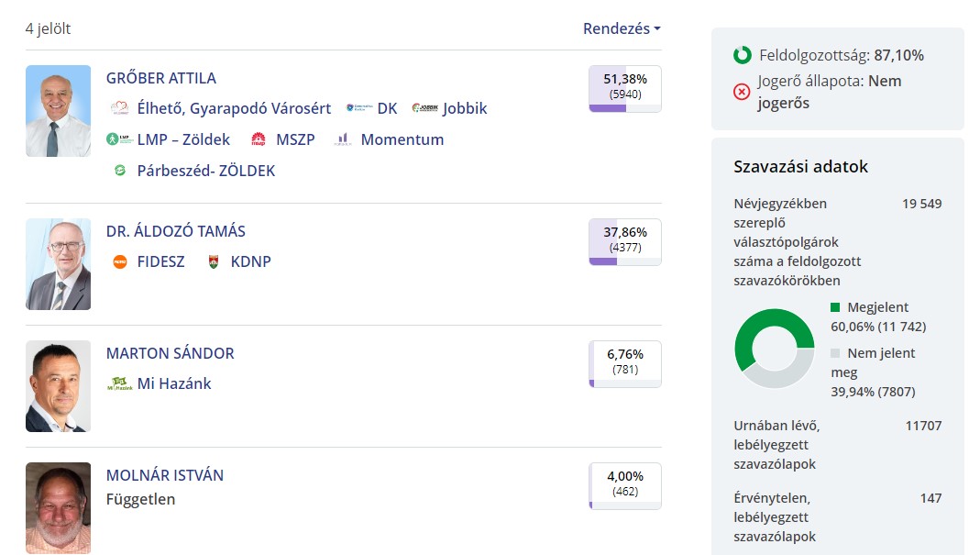Open the Rendezés sorting dropdown

[622, 28]
